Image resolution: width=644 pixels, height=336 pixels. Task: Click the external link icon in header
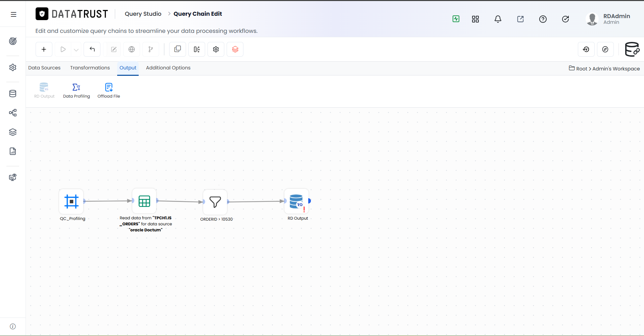click(520, 19)
